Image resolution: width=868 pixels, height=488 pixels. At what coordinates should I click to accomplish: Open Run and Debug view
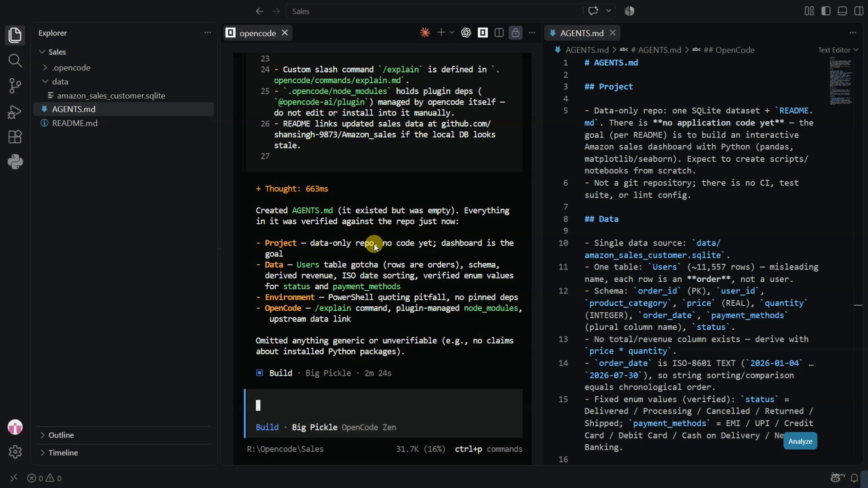click(15, 111)
